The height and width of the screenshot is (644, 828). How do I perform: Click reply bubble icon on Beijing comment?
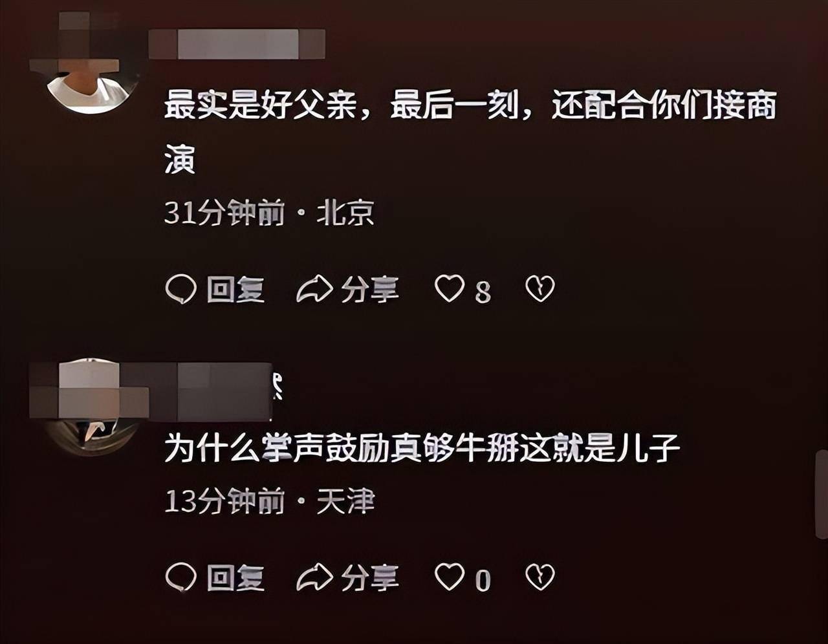pos(180,289)
